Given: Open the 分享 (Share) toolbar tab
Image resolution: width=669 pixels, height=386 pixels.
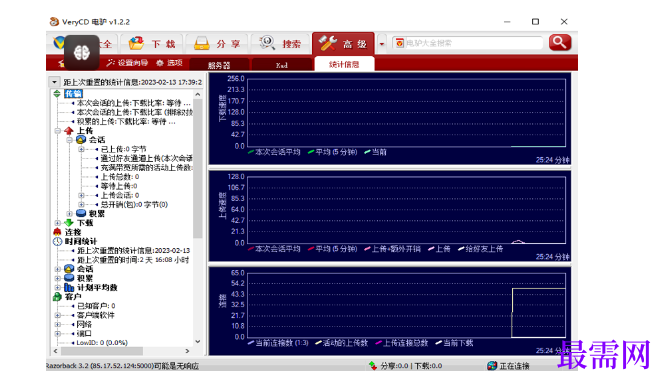Looking at the screenshot, I should tap(218, 44).
